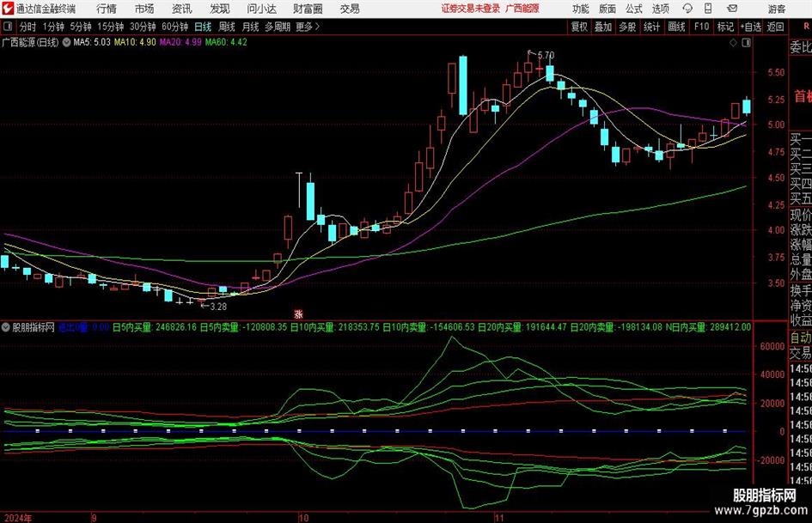Open the 版面 menu
812x523 pixels.
(x=607, y=9)
